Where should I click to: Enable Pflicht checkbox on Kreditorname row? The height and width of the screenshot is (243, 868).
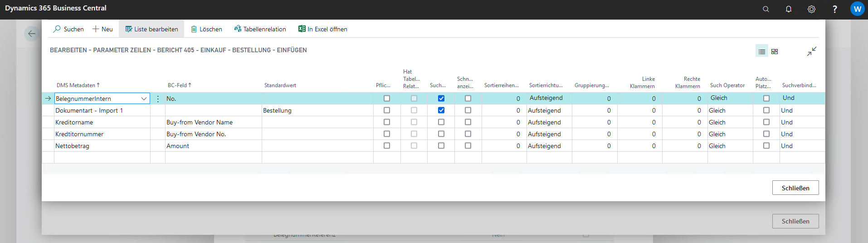point(387,122)
